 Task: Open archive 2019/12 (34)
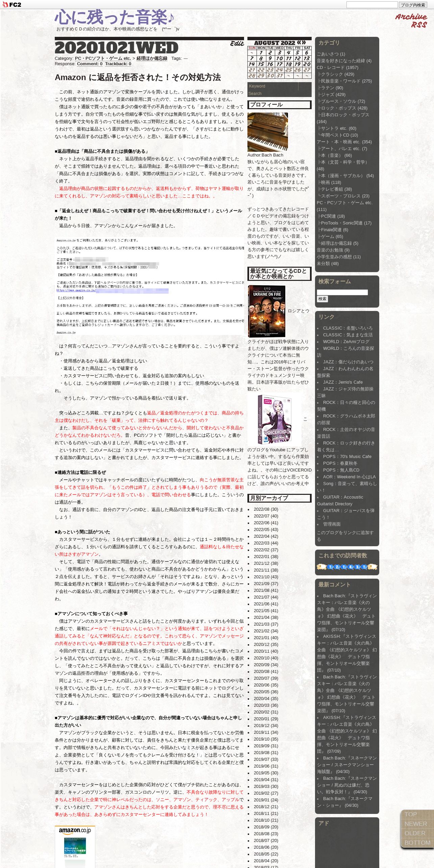pyautogui.click(x=266, y=726)
